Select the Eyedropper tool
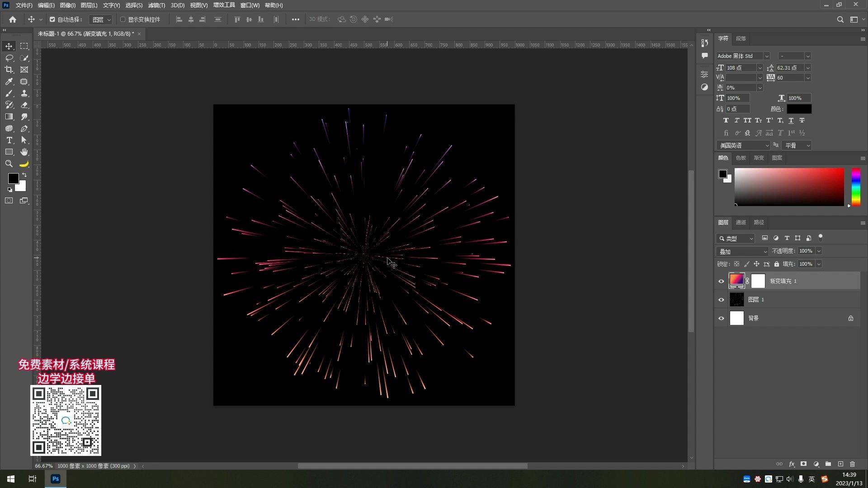The height and width of the screenshot is (488, 868). (9, 81)
